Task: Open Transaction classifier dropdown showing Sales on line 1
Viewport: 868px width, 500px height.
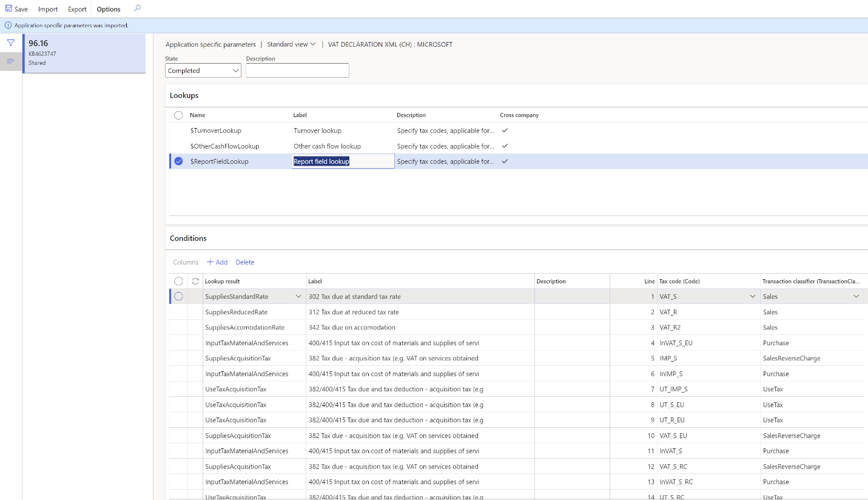Action: pyautogui.click(x=856, y=296)
